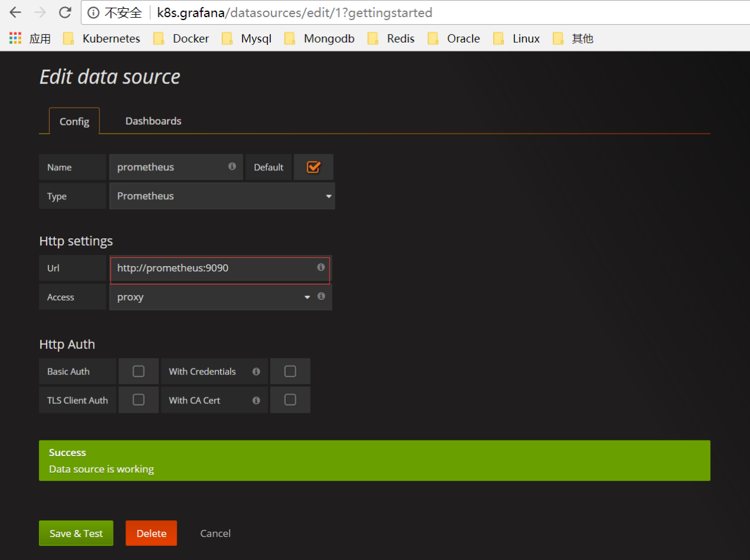This screenshot has width=750, height=560.
Task: Click the 'Http settings' section heading
Action: pyautogui.click(x=76, y=241)
